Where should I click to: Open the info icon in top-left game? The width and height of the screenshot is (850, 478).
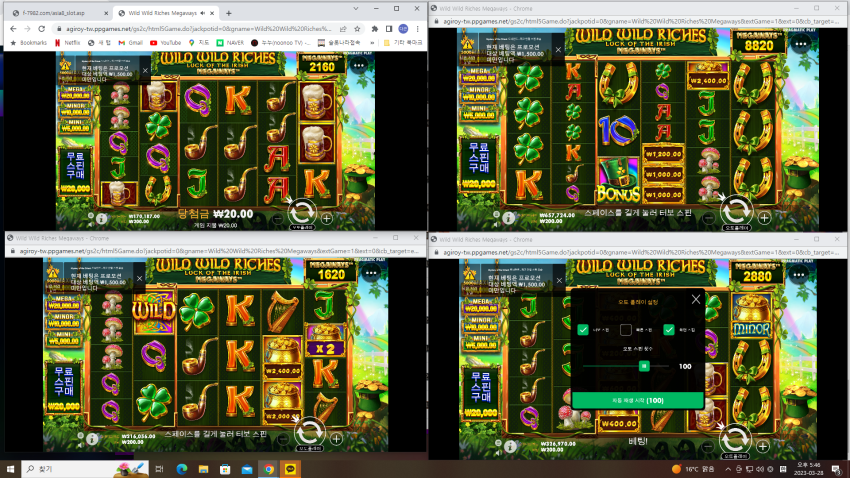click(101, 219)
